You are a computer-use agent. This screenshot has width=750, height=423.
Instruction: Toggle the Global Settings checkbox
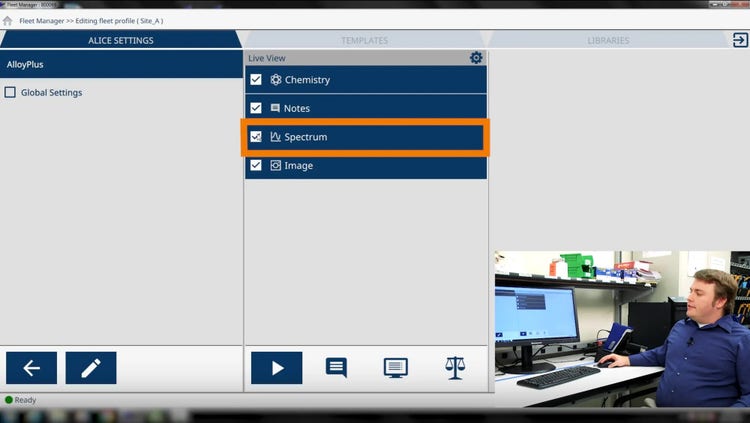pyautogui.click(x=10, y=93)
